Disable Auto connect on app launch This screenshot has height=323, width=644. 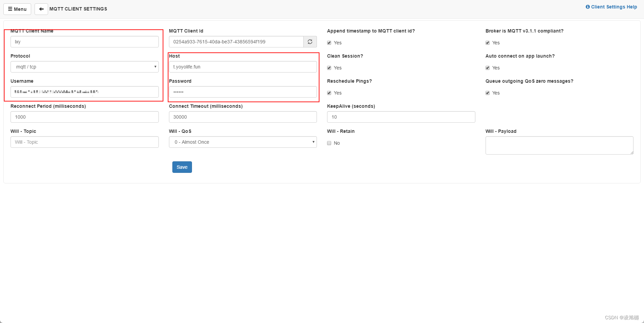(x=488, y=68)
